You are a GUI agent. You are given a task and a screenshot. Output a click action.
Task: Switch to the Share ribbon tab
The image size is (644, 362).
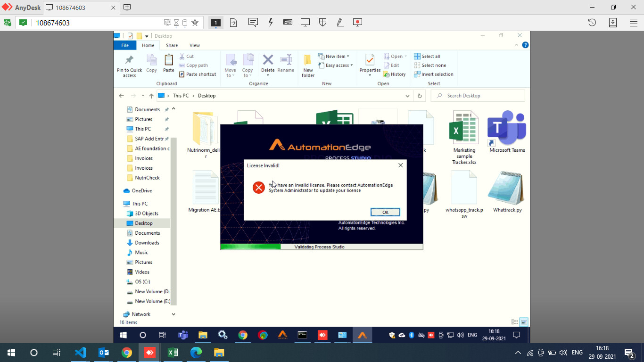[172, 45]
